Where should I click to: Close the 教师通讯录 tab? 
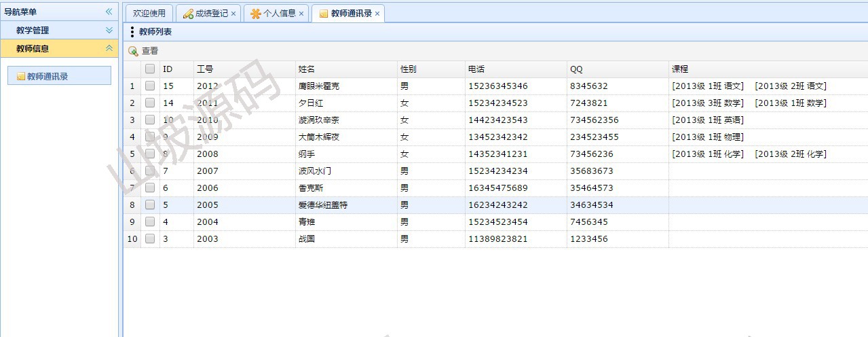(x=377, y=14)
